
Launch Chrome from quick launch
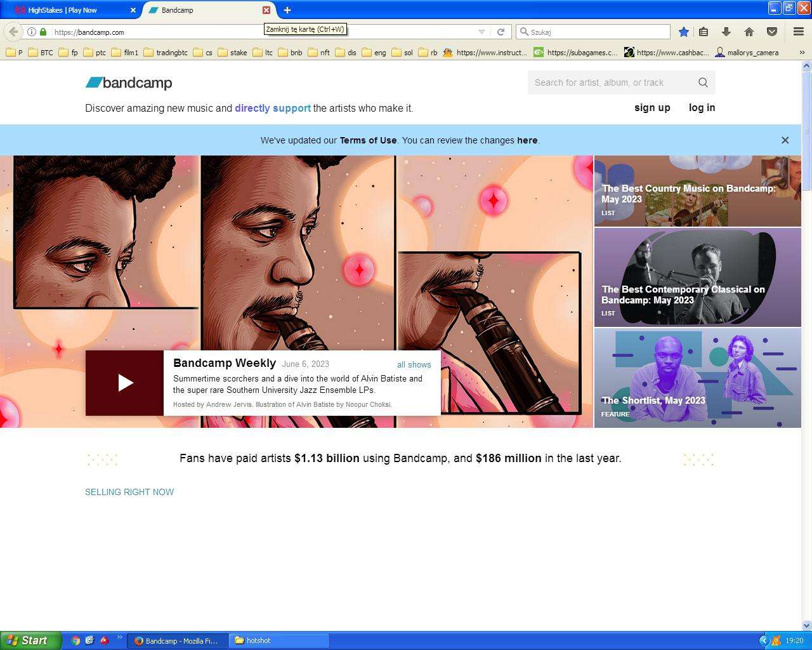click(x=75, y=640)
